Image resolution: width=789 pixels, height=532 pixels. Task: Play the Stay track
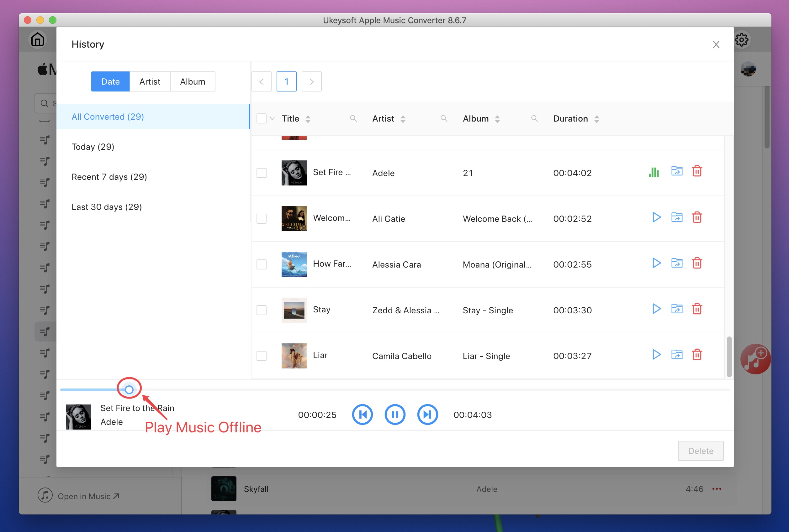point(656,309)
